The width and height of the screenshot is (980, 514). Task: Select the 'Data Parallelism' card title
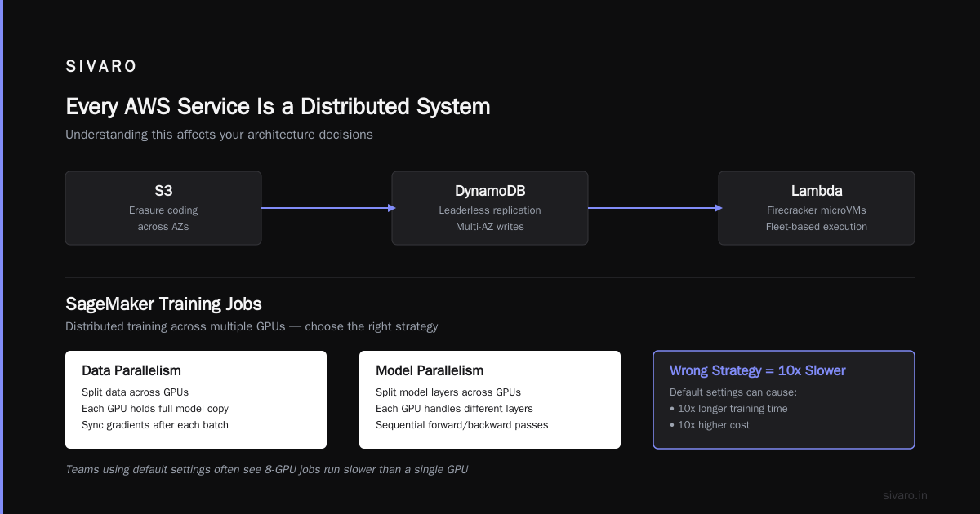(x=131, y=370)
